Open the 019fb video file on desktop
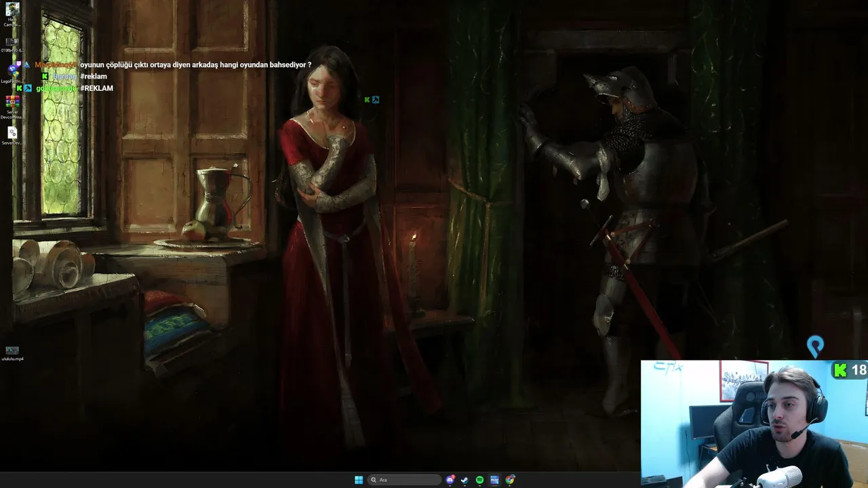 pyautogui.click(x=12, y=45)
